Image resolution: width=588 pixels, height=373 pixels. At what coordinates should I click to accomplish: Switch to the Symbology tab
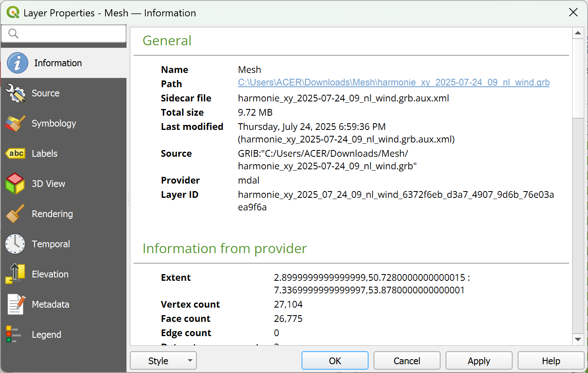tap(54, 123)
